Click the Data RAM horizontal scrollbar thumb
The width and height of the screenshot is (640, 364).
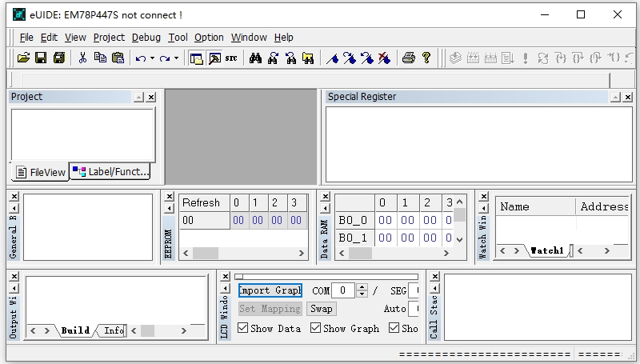pyautogui.click(x=360, y=253)
